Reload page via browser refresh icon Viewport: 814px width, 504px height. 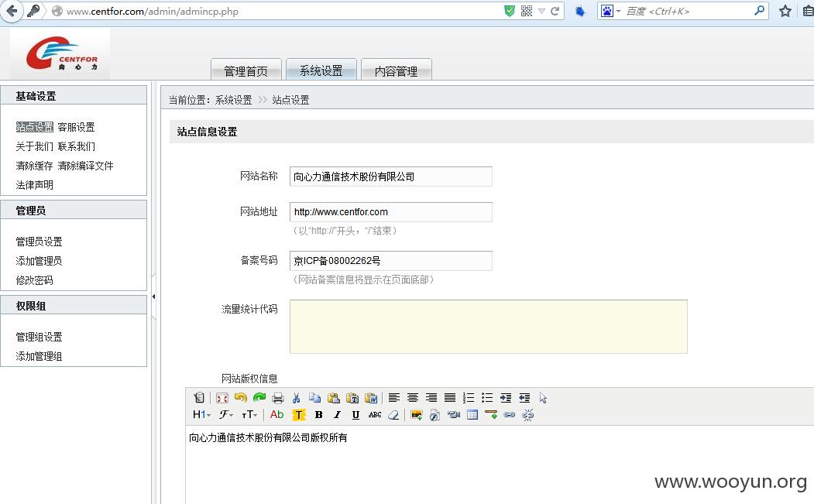coord(555,11)
